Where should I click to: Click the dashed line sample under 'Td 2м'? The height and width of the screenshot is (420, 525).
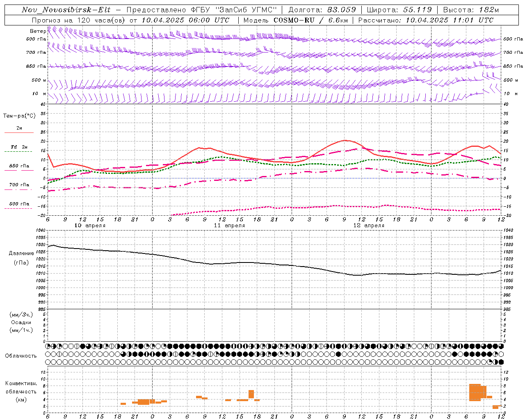point(18,152)
